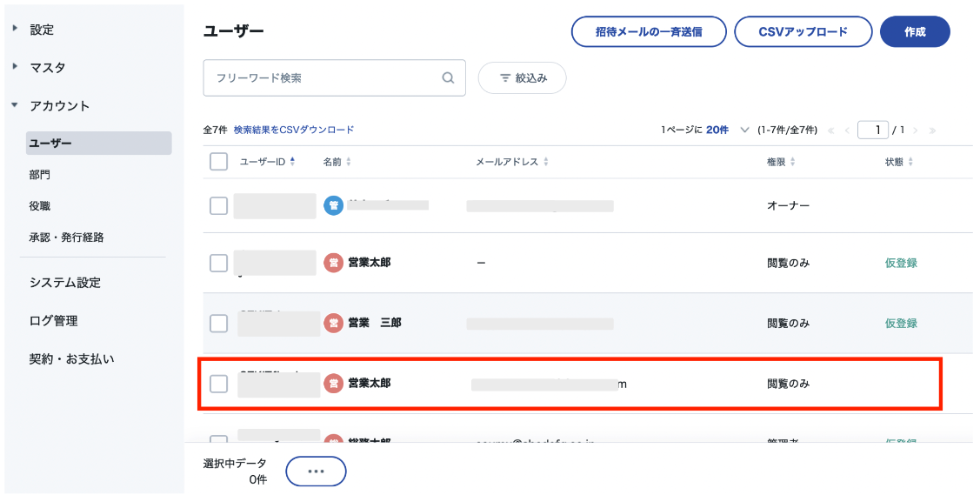980x495 pixels.
Task: Click the magnifier icon in the search box
Action: pos(448,78)
